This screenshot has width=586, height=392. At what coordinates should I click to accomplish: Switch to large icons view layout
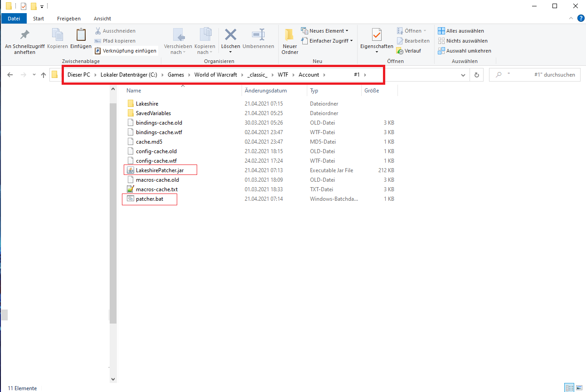(x=579, y=388)
